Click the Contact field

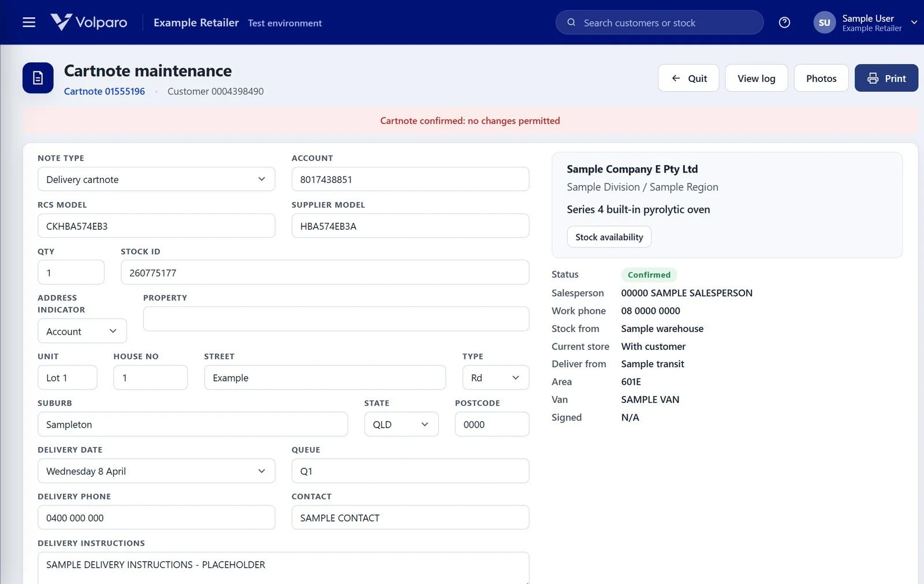pos(411,518)
